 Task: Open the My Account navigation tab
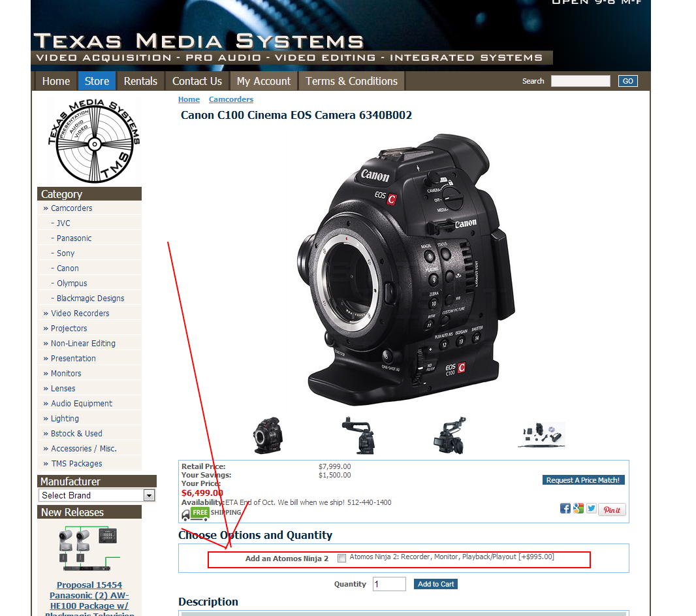pyautogui.click(x=264, y=81)
